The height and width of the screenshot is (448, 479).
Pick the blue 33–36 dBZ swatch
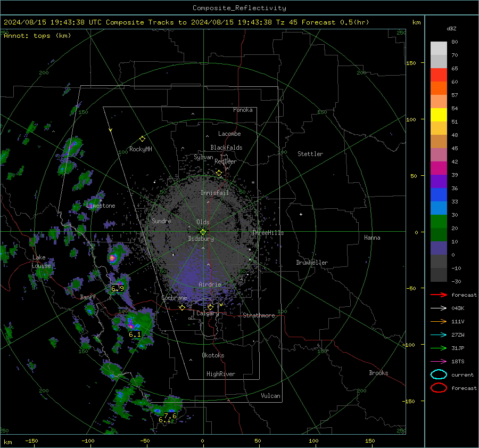coord(439,195)
